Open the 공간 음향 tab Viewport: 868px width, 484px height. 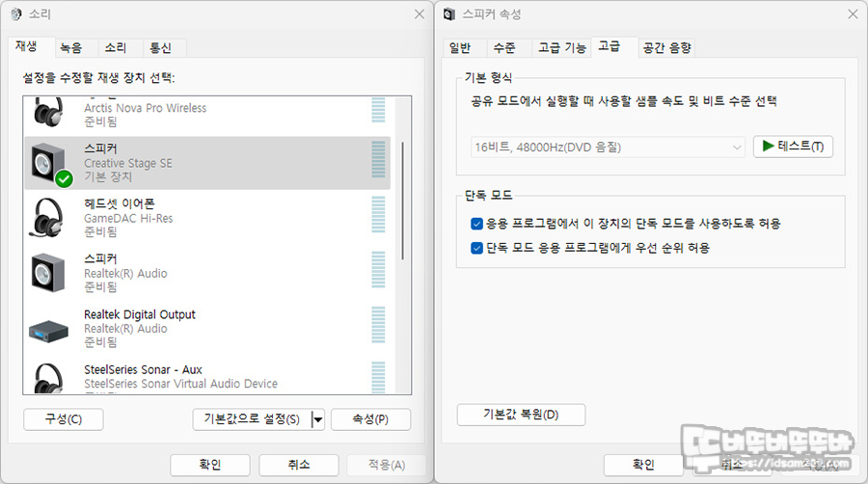[x=667, y=48]
